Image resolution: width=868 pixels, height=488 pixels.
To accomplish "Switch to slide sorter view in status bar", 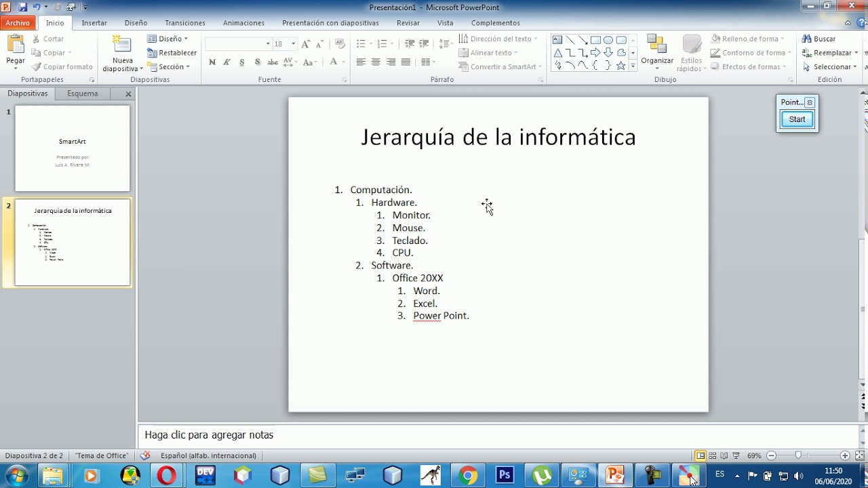I will tap(712, 456).
